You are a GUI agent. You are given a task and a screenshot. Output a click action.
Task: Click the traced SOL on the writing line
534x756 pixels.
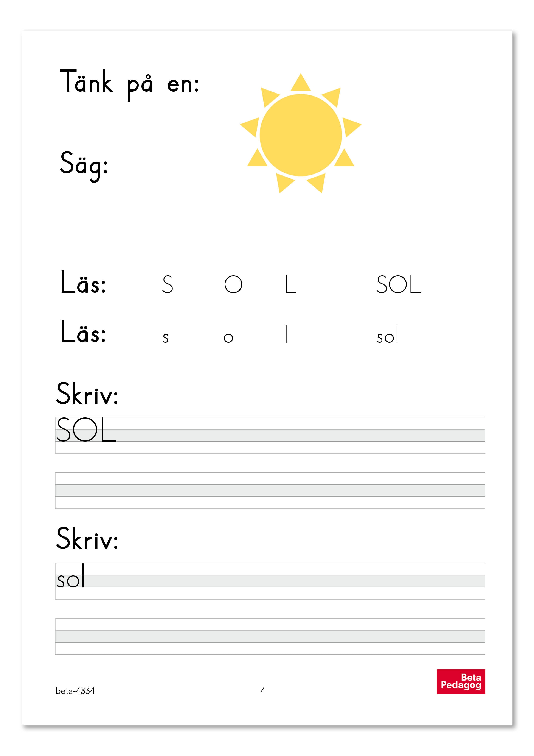(85, 430)
